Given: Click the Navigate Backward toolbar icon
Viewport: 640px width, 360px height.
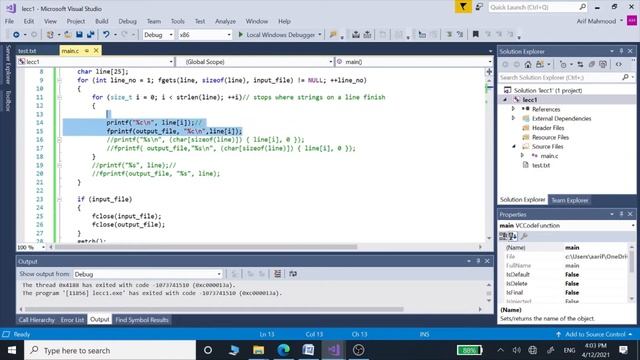Looking at the screenshot, I should click(16, 35).
